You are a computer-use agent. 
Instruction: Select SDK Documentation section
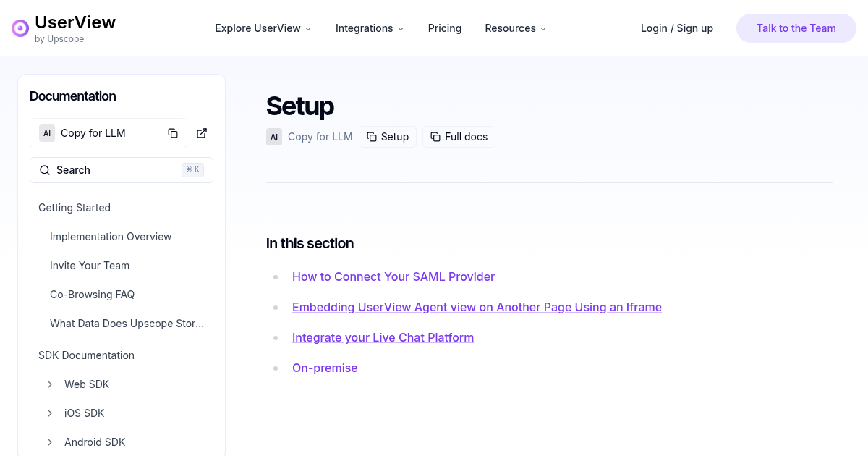[86, 355]
